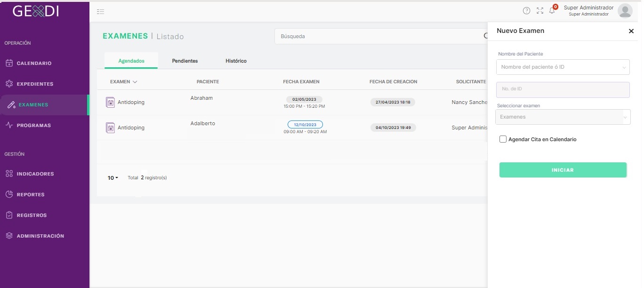This screenshot has width=644, height=288.
Task: Go to Indicadores menu item
Action: click(x=35, y=174)
